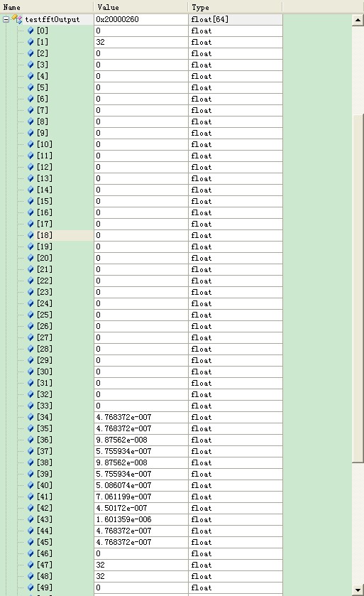Viewport: 364px width, 596px height.
Task: Select the testfftOutput variable name
Action: click(53, 19)
